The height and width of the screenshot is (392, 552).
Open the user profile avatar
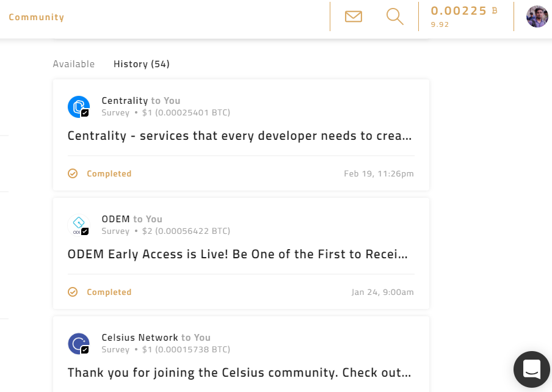[537, 16]
